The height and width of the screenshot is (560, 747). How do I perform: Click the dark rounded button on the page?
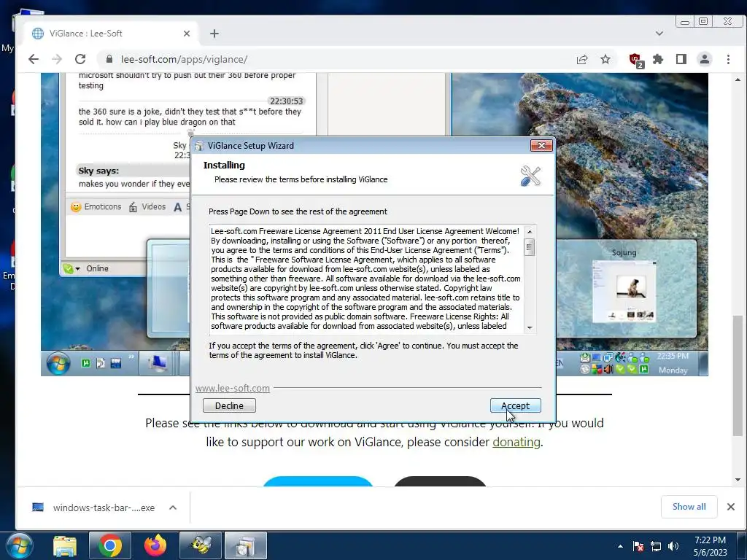coord(440,481)
